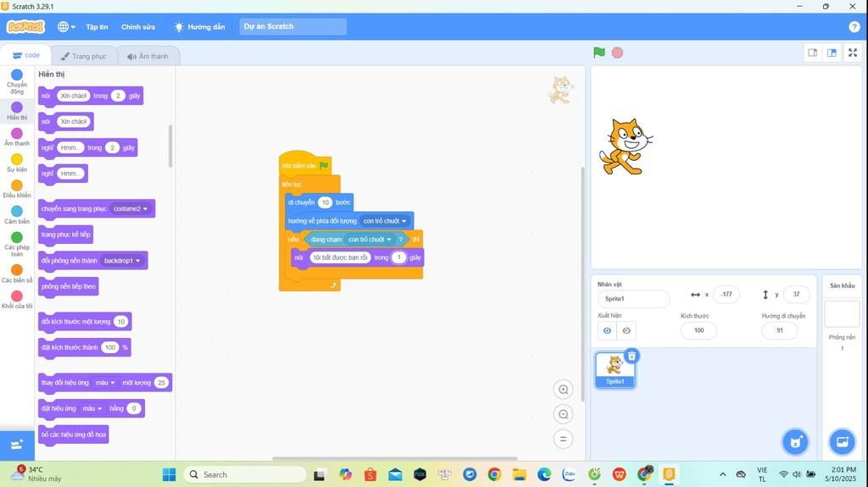Open help question mark icon
The height and width of the screenshot is (487, 868).
point(854,26)
